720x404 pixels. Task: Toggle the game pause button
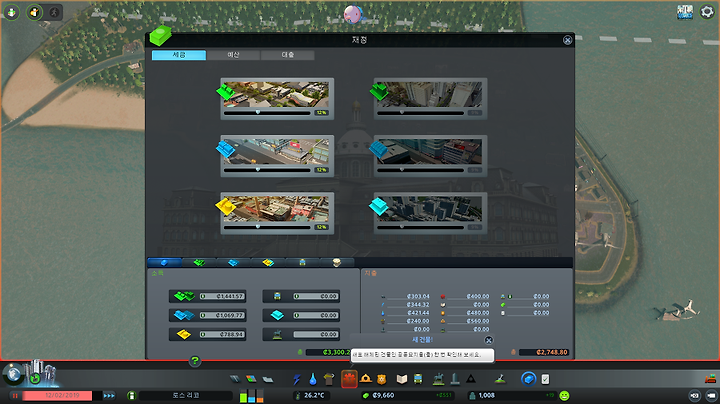tap(15, 395)
